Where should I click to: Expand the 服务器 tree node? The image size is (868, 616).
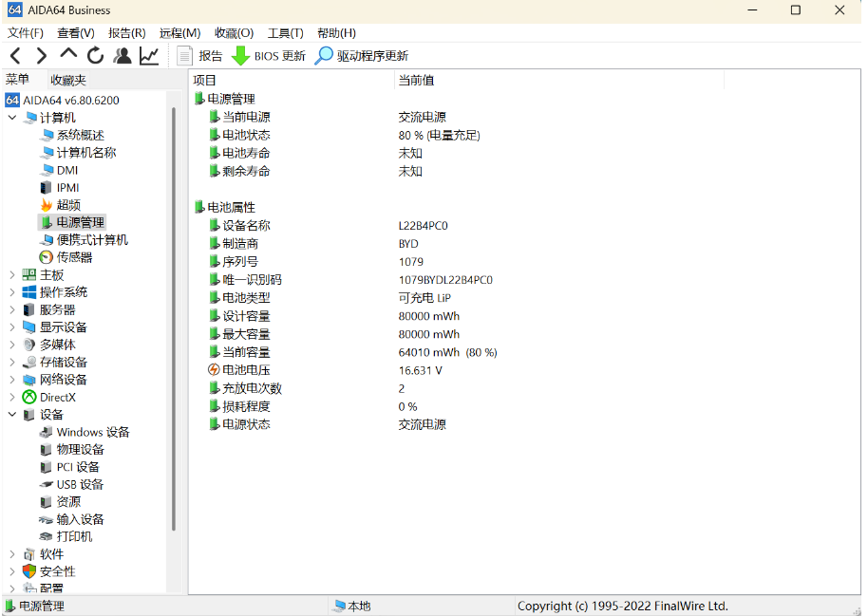tap(12, 310)
